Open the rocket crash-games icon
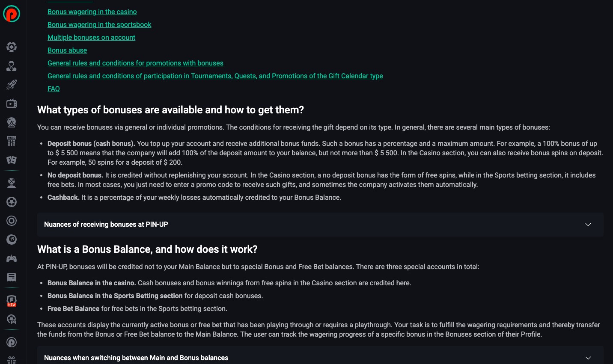 12,84
